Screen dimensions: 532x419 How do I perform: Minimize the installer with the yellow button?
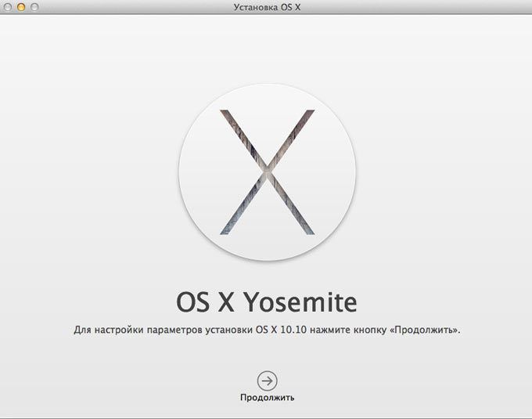(x=21, y=7)
